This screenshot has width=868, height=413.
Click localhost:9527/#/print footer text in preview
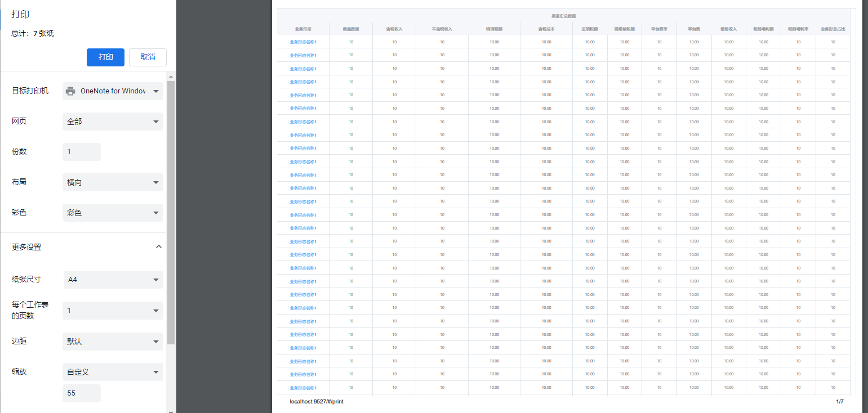317,402
